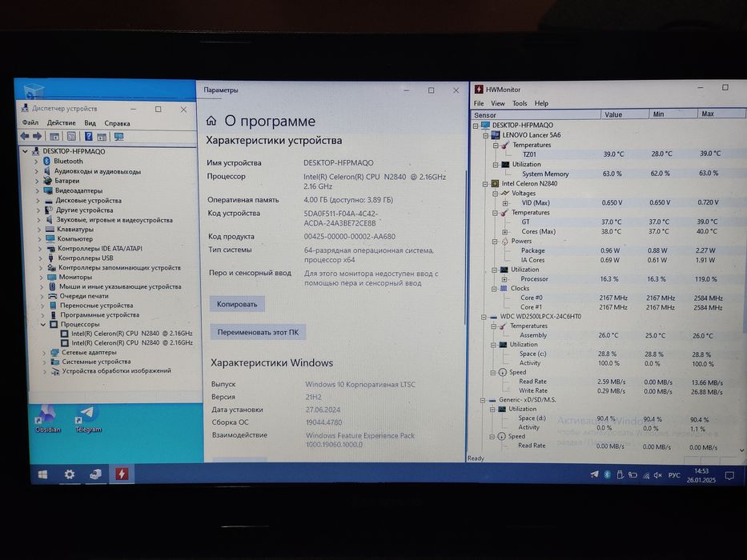The width and height of the screenshot is (747, 560).
Task: Select the Контроллеры USB row
Action: 86,258
